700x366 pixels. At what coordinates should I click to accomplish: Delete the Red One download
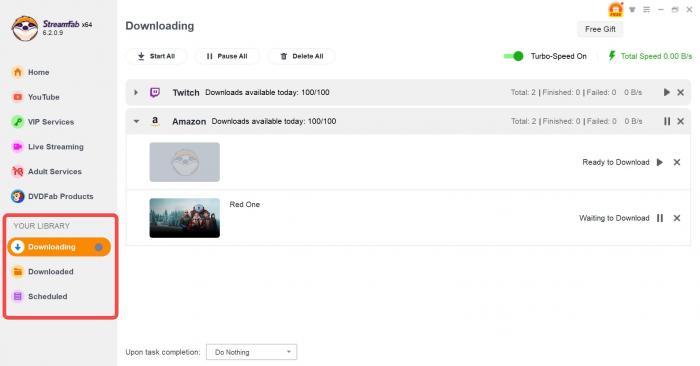click(677, 218)
